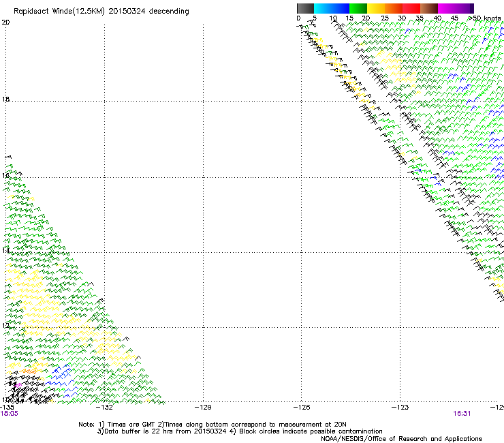The height and width of the screenshot is (443, 504).
Task: Click the yellow 20-25 knots color segment
Action: coord(376,8)
